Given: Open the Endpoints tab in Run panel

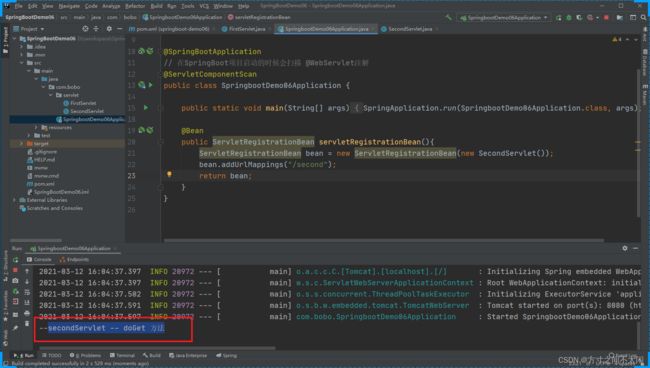Looking at the screenshot, I should click(x=74, y=259).
